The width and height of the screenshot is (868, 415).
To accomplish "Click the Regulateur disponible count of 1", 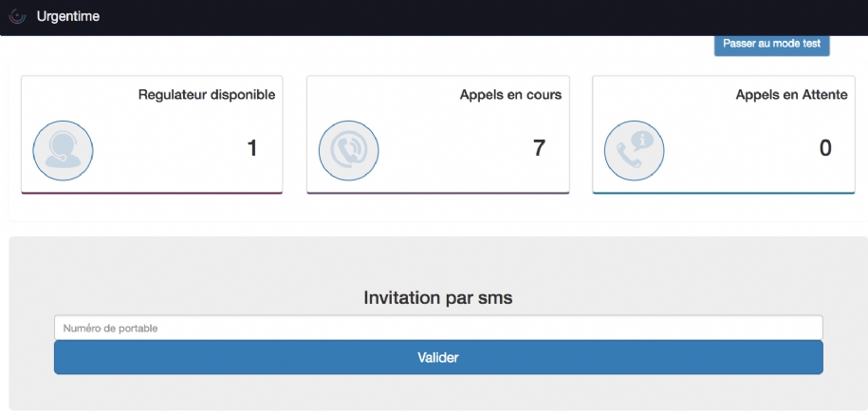I will coord(251,148).
